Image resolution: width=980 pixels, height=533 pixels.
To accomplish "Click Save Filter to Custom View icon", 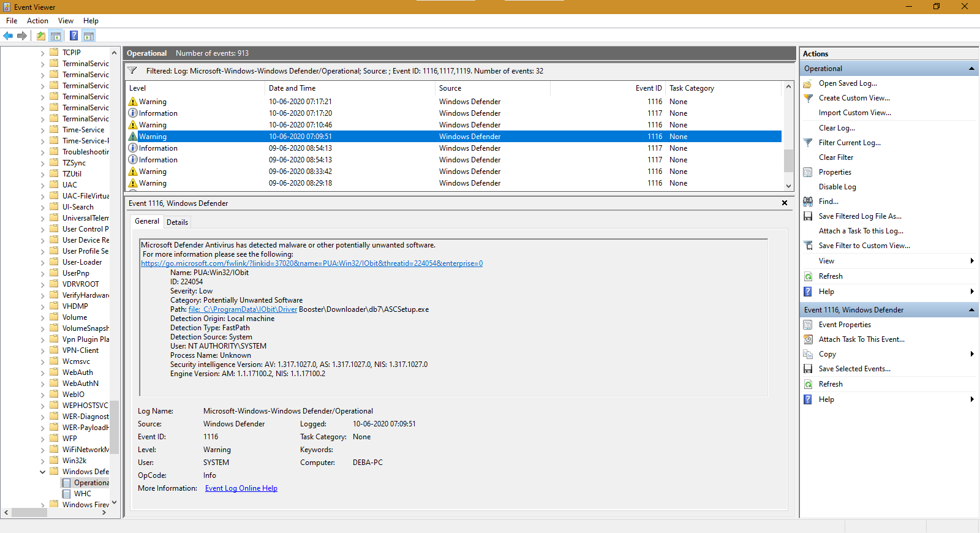I will point(808,246).
